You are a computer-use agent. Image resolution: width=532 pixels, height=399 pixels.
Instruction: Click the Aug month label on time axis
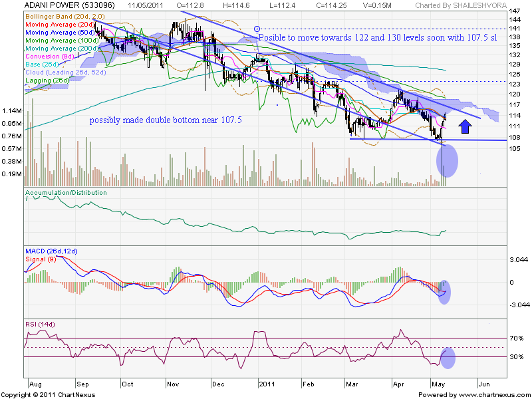point(35,384)
